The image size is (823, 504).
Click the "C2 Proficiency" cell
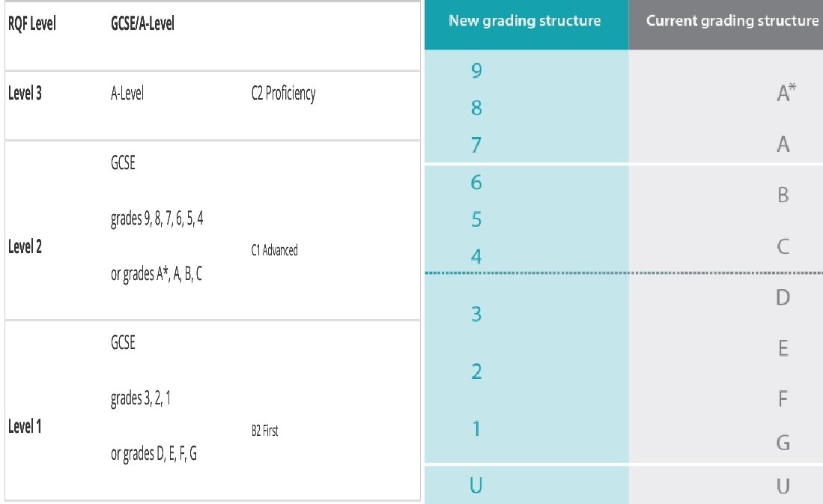(x=284, y=94)
